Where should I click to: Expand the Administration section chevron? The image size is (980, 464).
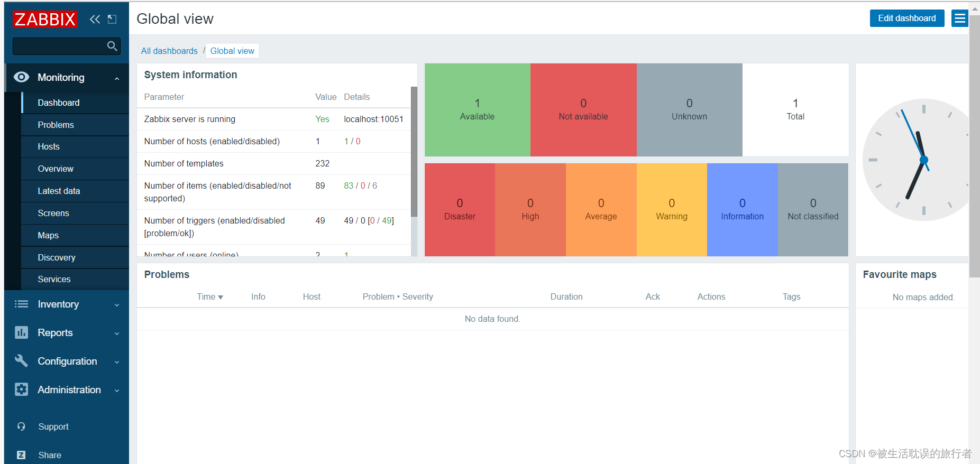[117, 391]
